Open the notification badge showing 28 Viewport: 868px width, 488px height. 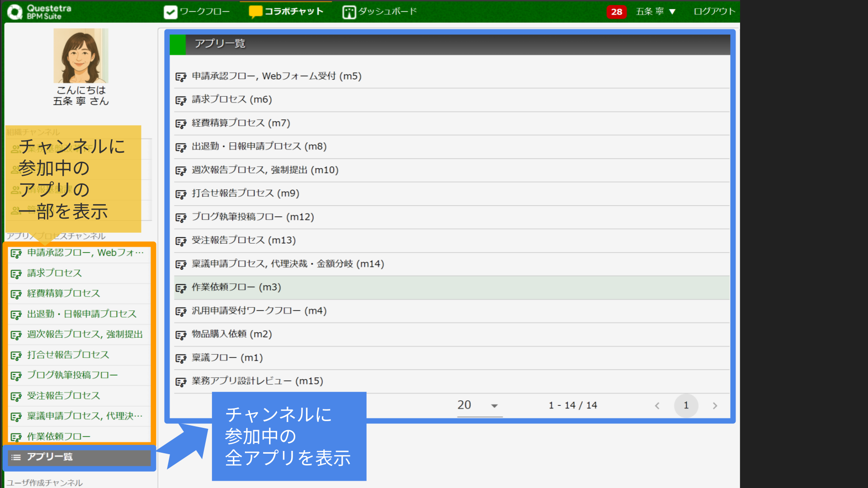point(617,12)
